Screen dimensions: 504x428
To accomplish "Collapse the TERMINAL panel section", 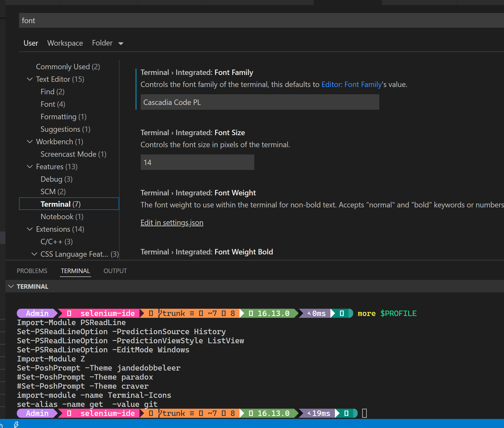I will [x=11, y=286].
